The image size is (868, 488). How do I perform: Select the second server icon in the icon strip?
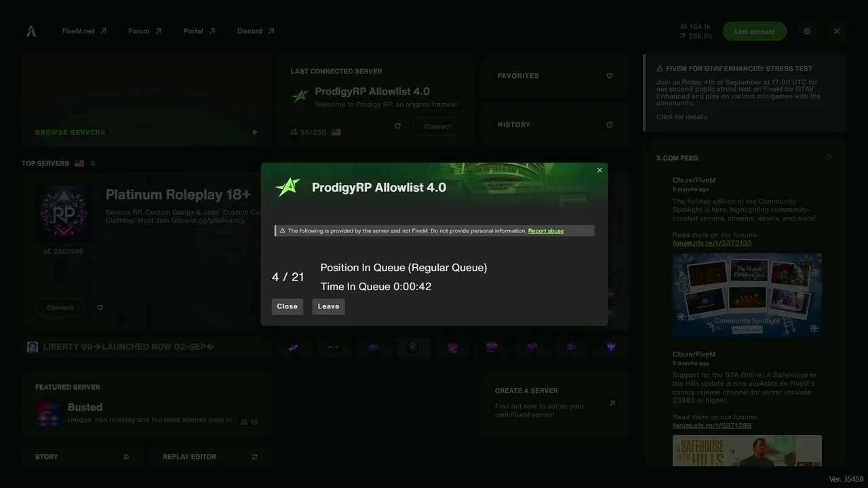click(x=333, y=347)
